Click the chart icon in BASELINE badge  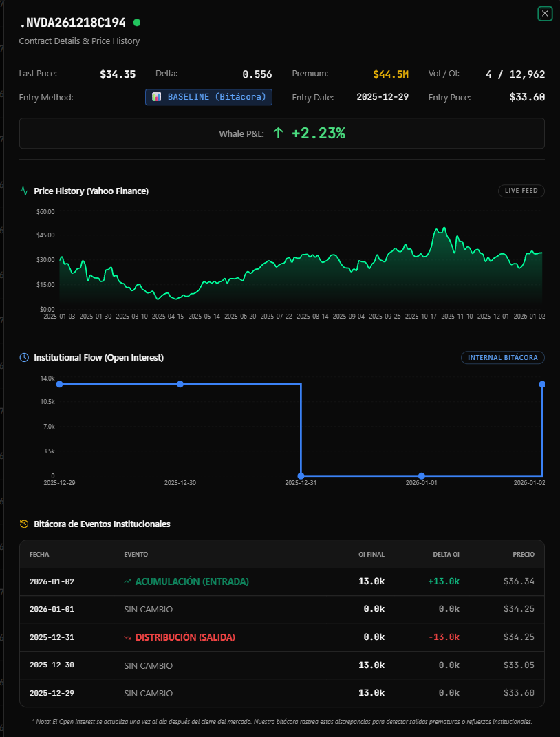coord(156,97)
